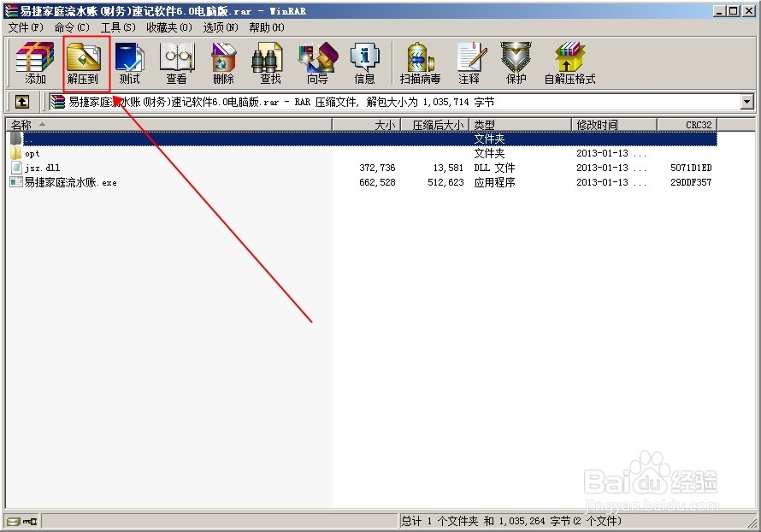Open the 帮助(H) menu
Screen dimensions: 761x532
(267, 27)
